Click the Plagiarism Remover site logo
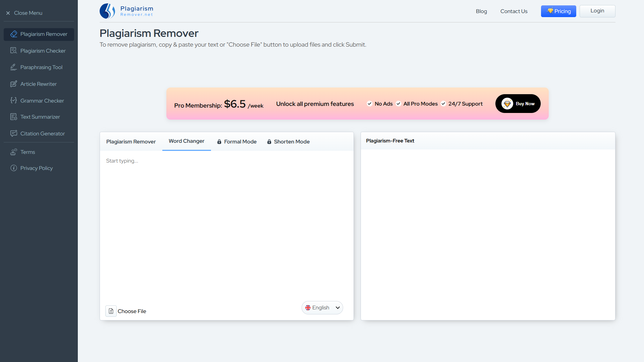Image resolution: width=644 pixels, height=362 pixels. tap(126, 11)
